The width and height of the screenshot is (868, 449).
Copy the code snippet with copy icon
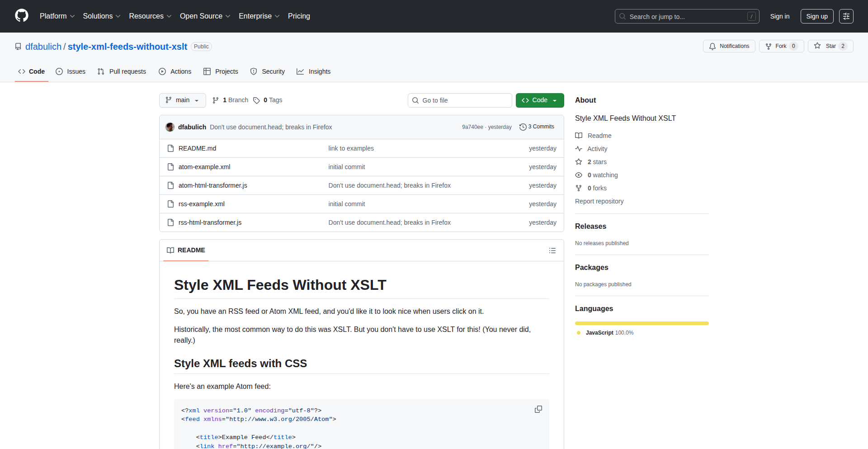pyautogui.click(x=538, y=409)
